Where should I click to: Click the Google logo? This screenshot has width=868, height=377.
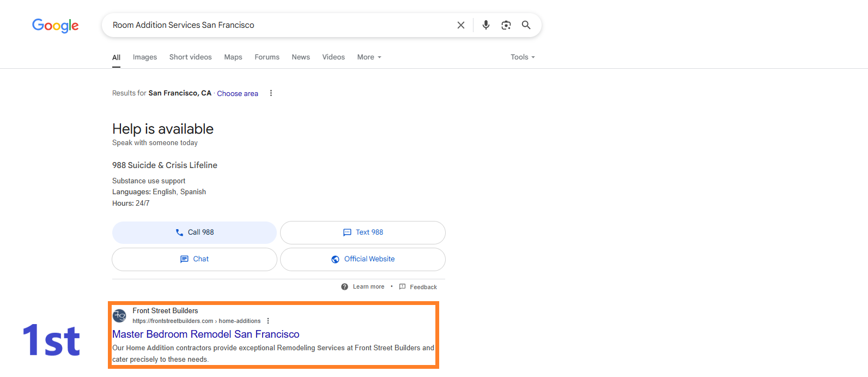coord(55,26)
